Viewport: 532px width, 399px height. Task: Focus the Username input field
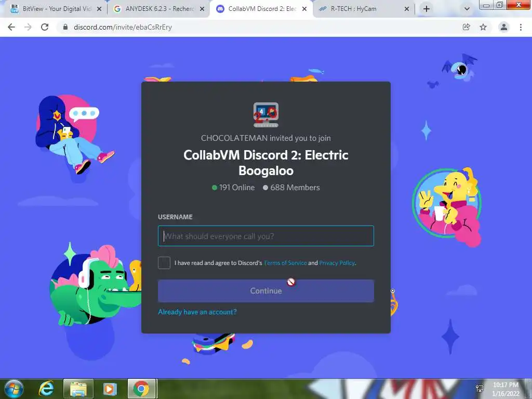pyautogui.click(x=266, y=236)
